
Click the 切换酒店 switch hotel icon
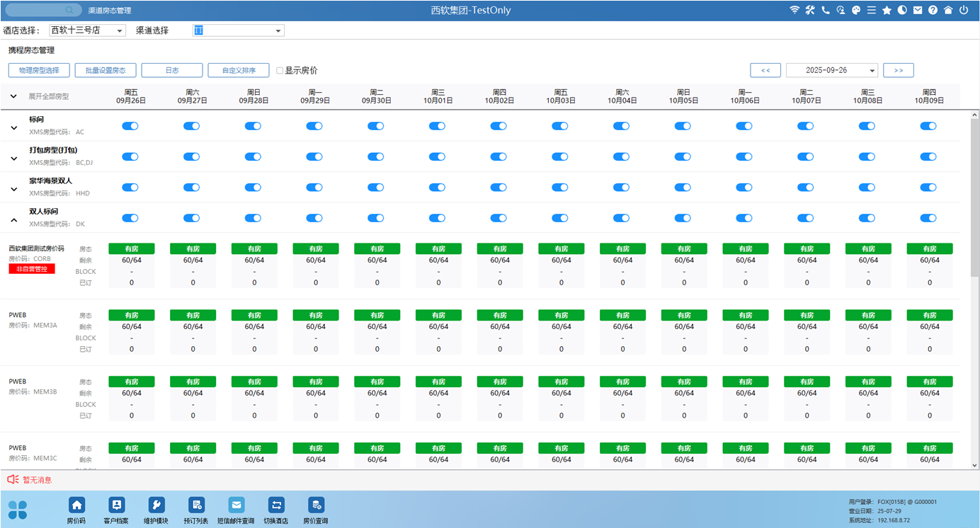(x=276, y=505)
